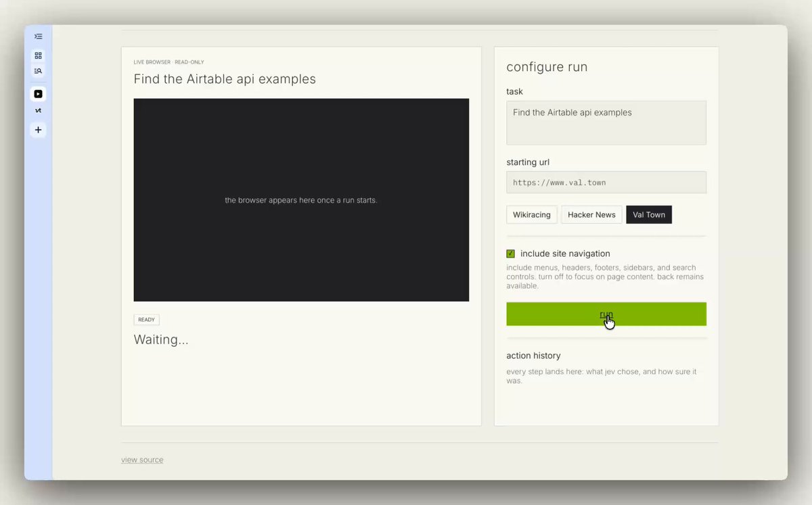This screenshot has width=812, height=505.
Task: Select the Wikiracing preset
Action: tap(531, 215)
